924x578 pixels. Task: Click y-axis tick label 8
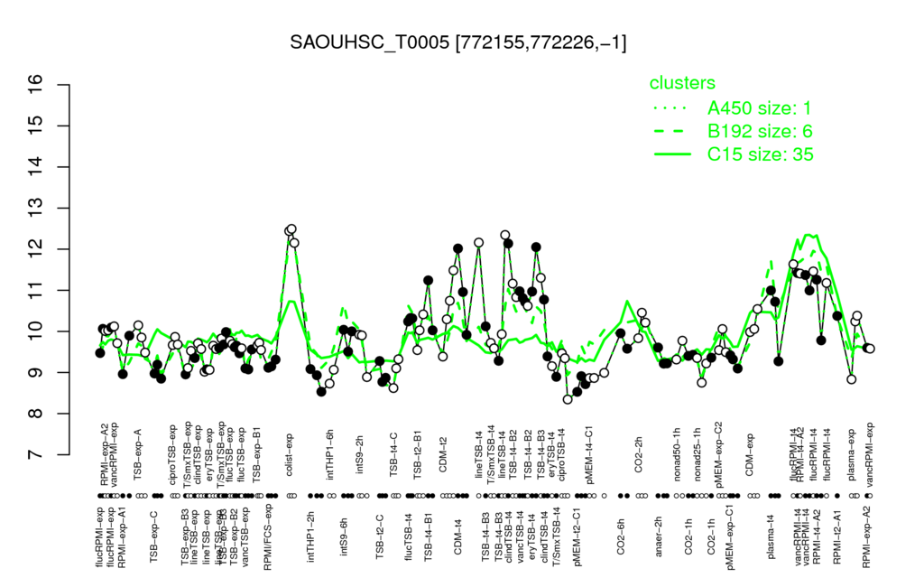(x=36, y=414)
